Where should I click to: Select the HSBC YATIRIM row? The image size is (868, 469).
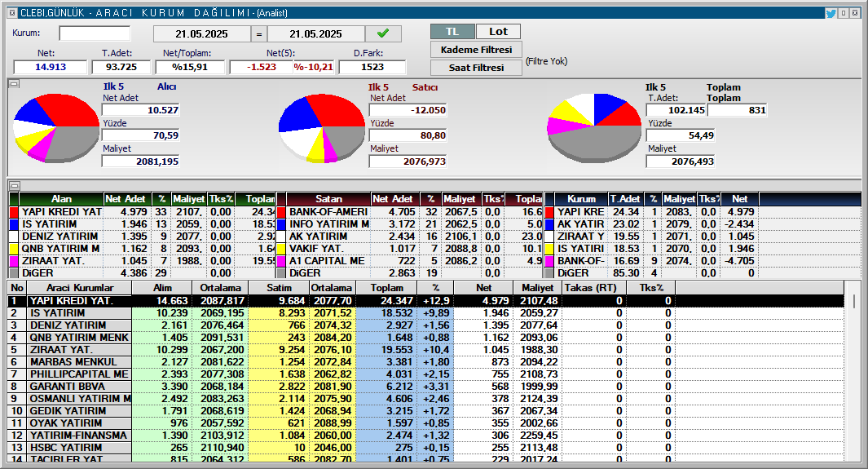(425, 448)
